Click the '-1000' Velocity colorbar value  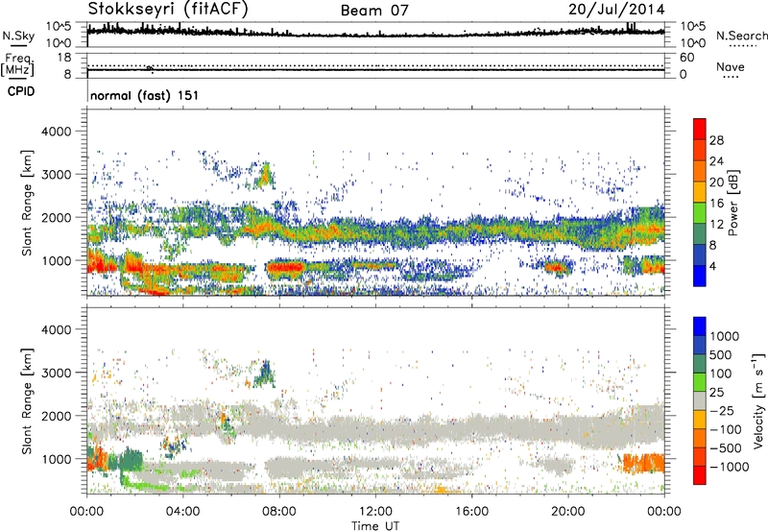click(730, 467)
